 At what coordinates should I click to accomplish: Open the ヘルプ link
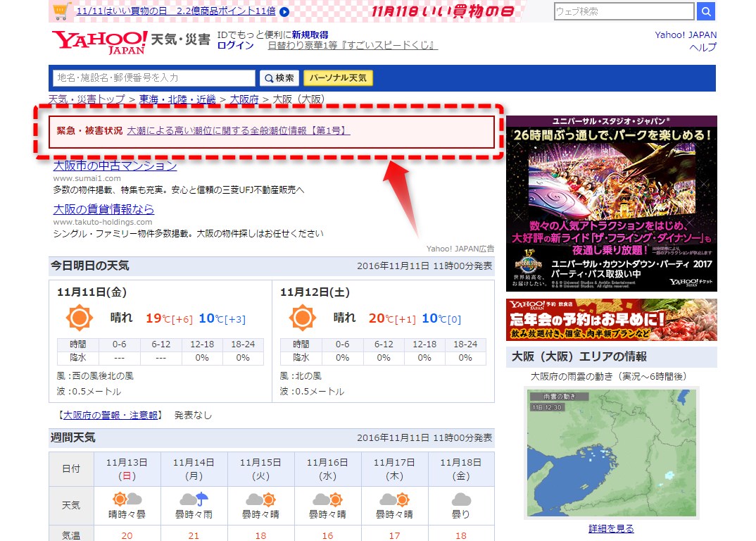(x=703, y=47)
